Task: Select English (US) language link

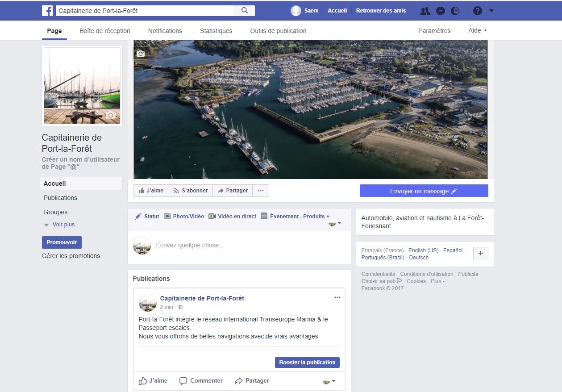Action: point(423,250)
